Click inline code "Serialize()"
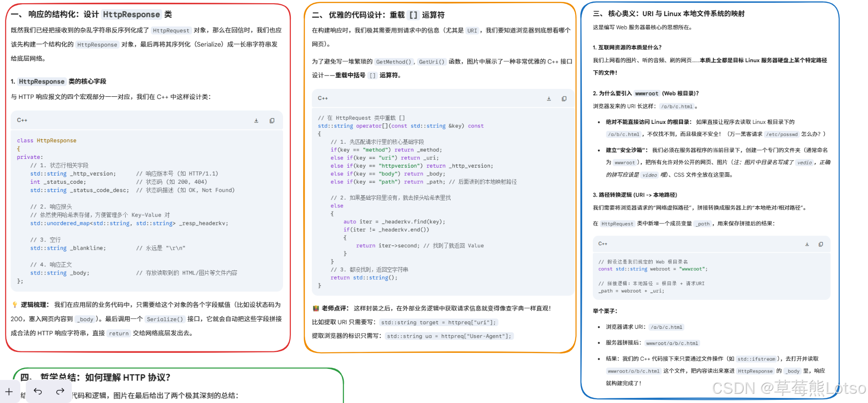 tap(165, 319)
